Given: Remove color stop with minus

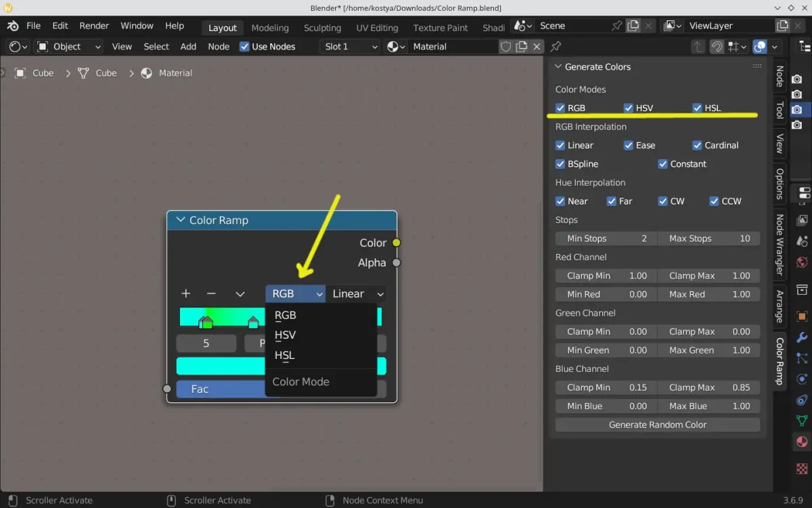Looking at the screenshot, I should [211, 293].
